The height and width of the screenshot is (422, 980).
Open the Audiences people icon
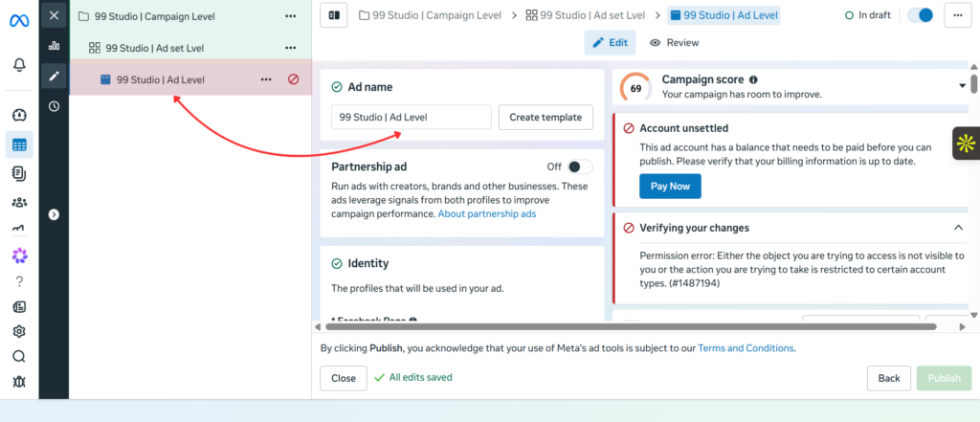click(19, 202)
